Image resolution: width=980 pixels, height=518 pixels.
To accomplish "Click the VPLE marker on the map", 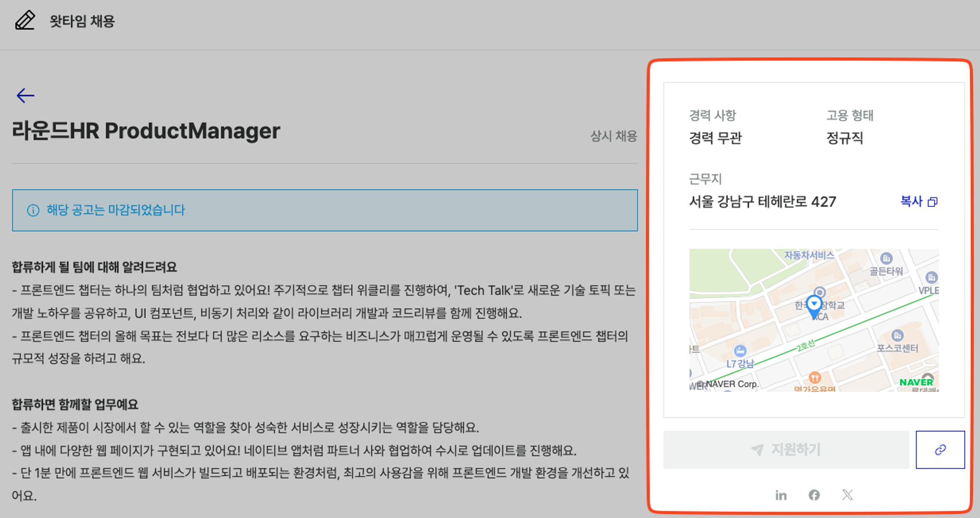I will pos(931,277).
